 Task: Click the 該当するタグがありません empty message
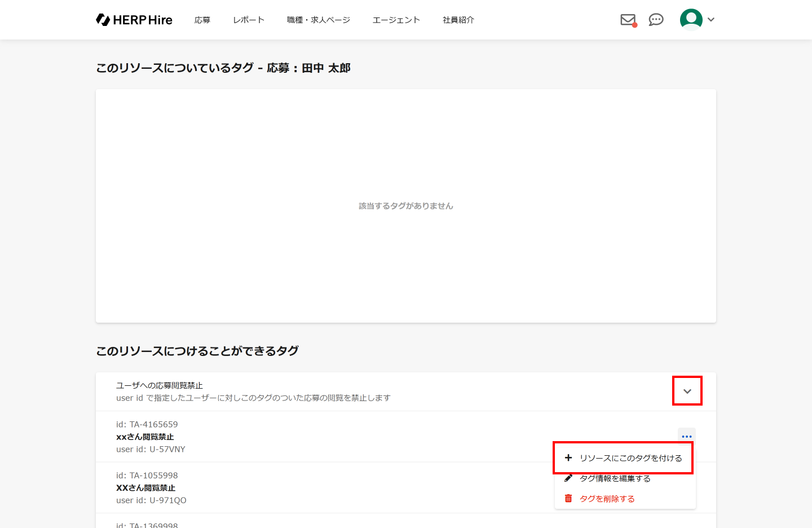click(406, 206)
